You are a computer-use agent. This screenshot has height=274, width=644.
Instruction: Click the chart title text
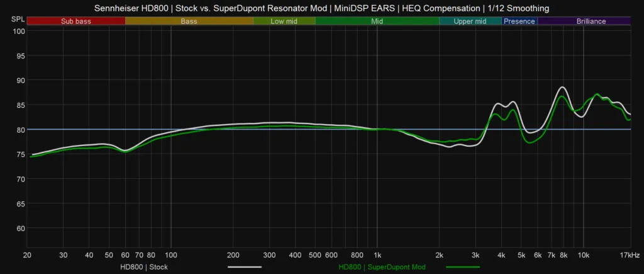321,8
